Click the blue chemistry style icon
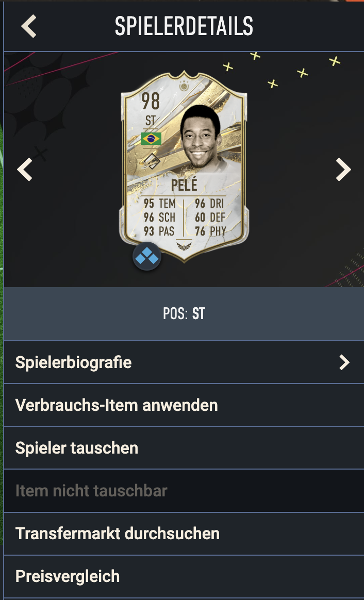The height and width of the screenshot is (600, 364). click(x=147, y=257)
